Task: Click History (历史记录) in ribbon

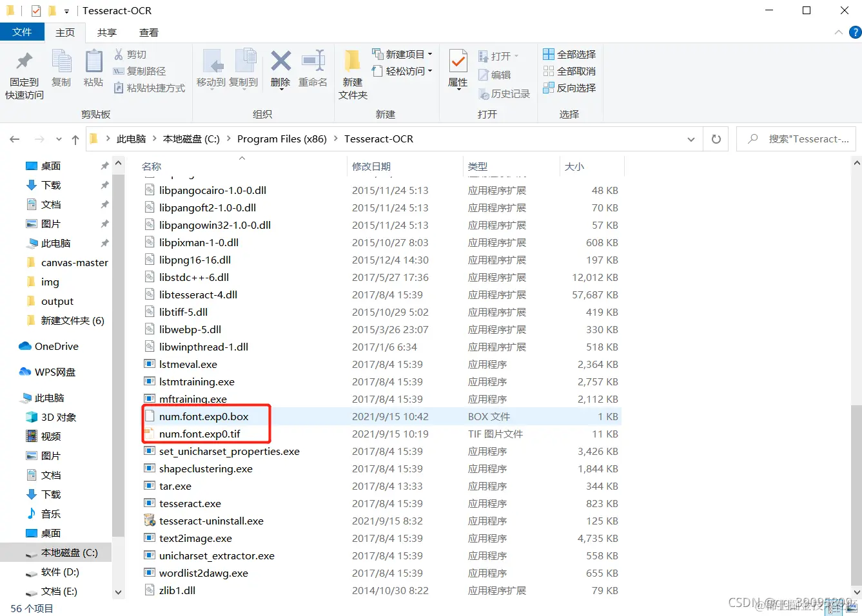Action: tap(504, 93)
